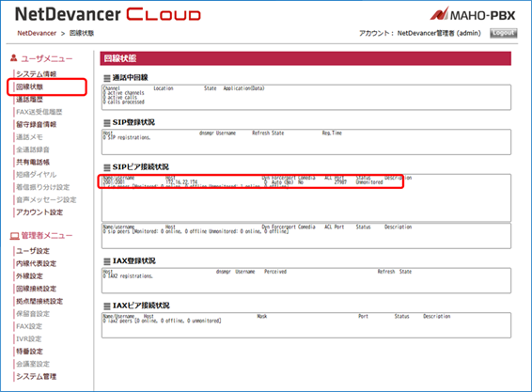This screenshot has width=532, height=392.
Task: Open the NetDevancer breadcrumb link
Action: (37, 33)
